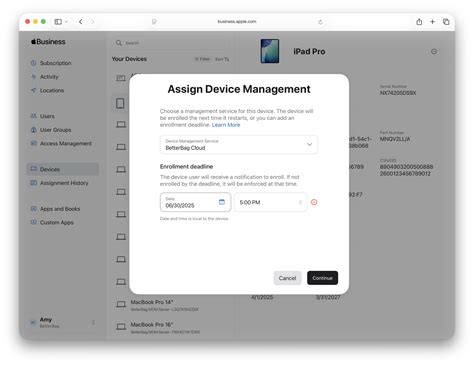This screenshot has width=474, height=365.
Task: Click the Access Management sidebar icon
Action: pyautogui.click(x=33, y=143)
